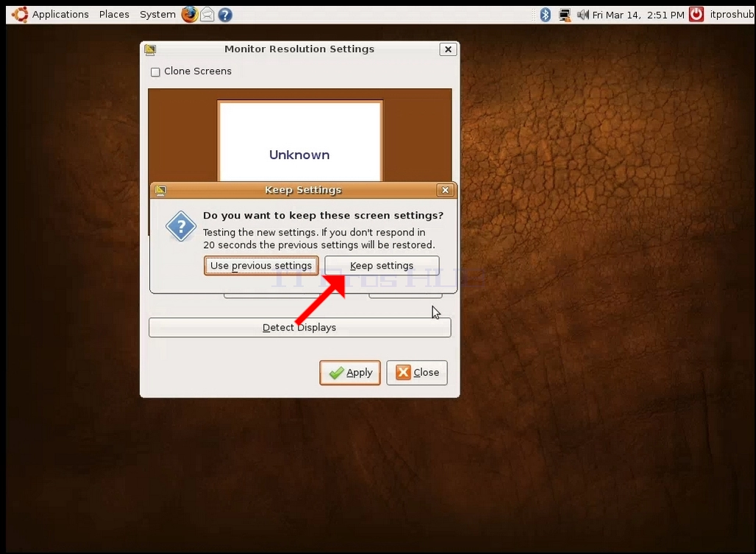Open the network connection tray icon
756x554 pixels.
(565, 15)
